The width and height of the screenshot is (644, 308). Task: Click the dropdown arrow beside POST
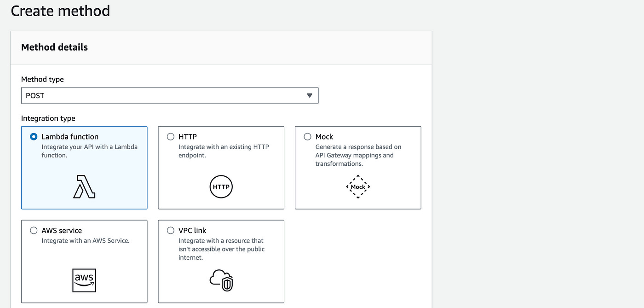[310, 95]
